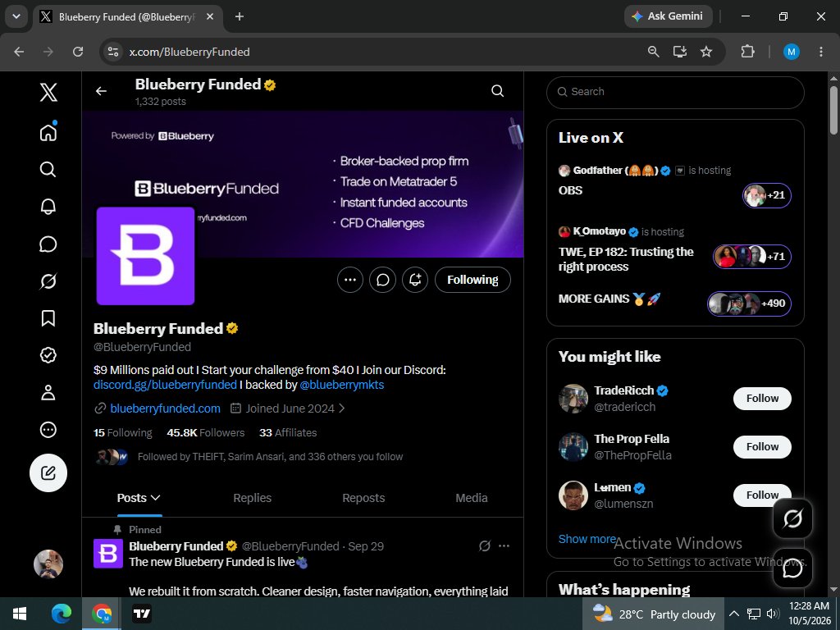Click the X search input field
Screen dimensions: 840x630
click(675, 92)
